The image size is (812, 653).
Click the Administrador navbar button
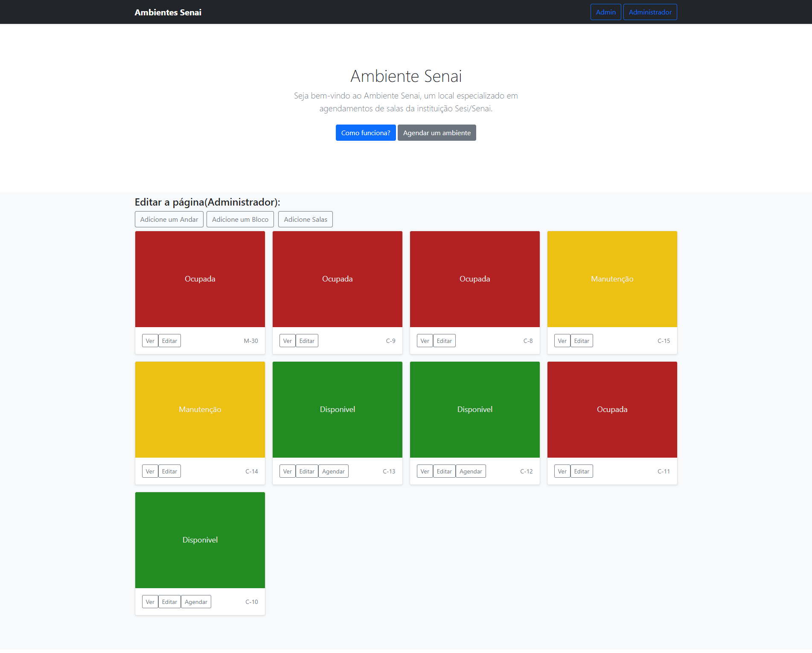coord(650,12)
